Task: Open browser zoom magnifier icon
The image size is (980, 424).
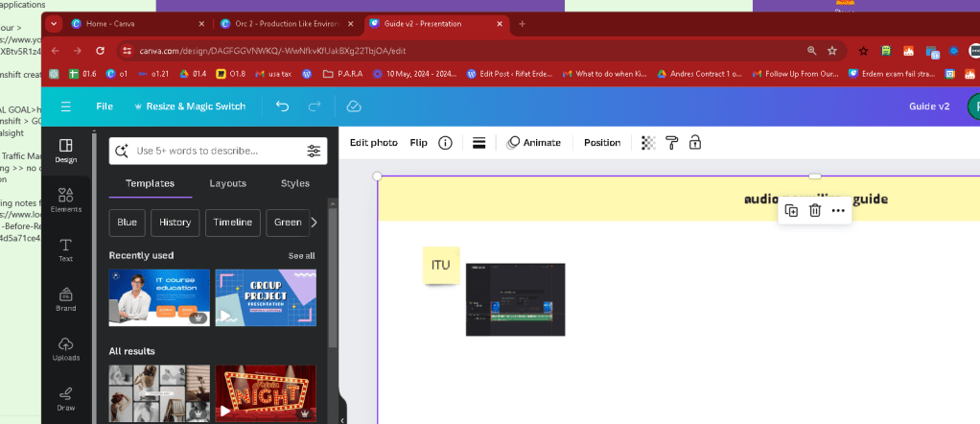Action: point(811,51)
